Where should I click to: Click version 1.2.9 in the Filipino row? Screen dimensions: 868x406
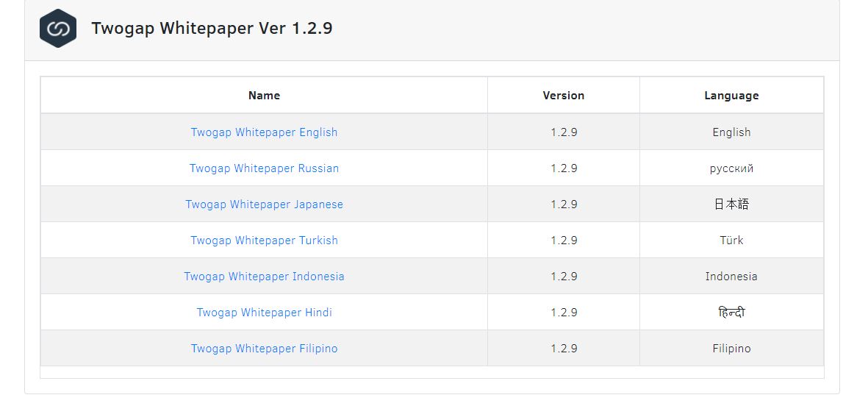(x=564, y=349)
